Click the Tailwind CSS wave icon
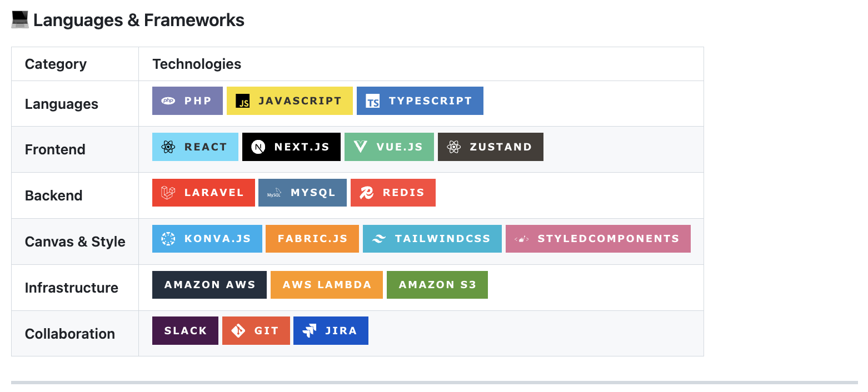Viewport: 868px width, 392px height. click(x=378, y=239)
